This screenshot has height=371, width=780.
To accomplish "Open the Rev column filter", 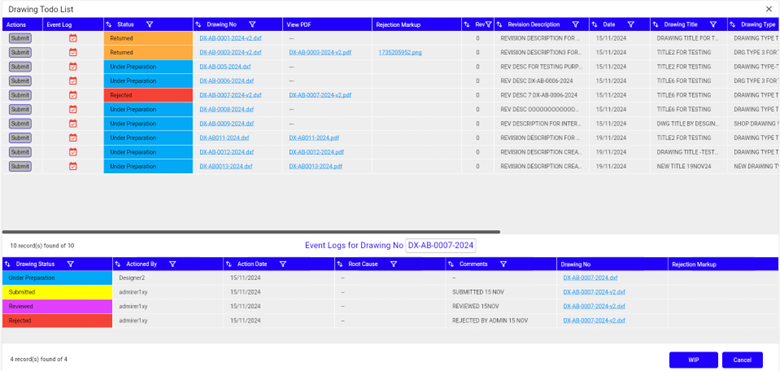I will [x=488, y=24].
